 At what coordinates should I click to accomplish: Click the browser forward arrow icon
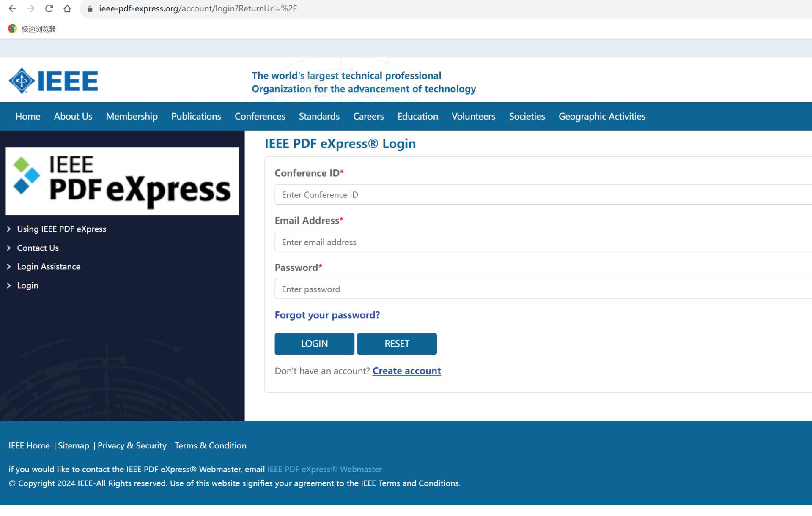pyautogui.click(x=31, y=8)
